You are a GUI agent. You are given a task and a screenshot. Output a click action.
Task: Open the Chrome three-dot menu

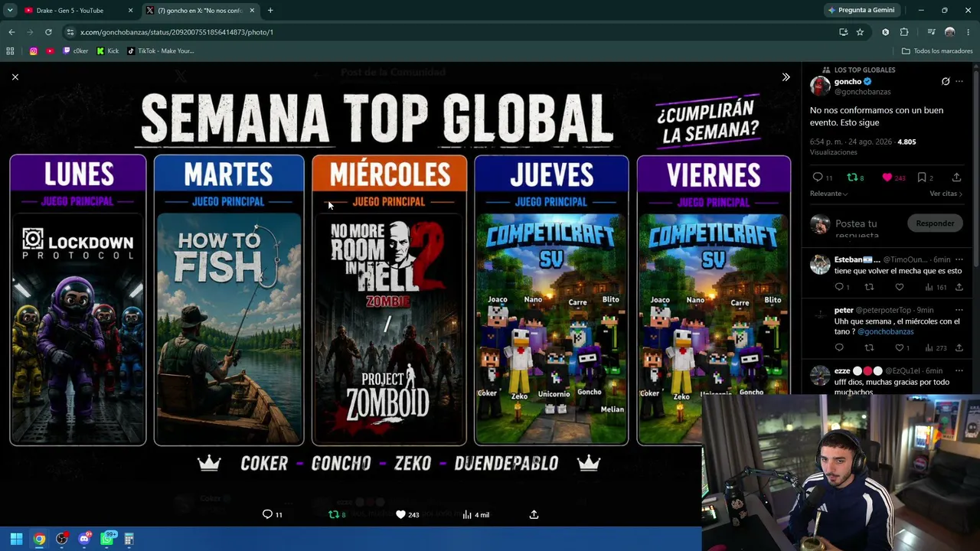[x=969, y=32]
